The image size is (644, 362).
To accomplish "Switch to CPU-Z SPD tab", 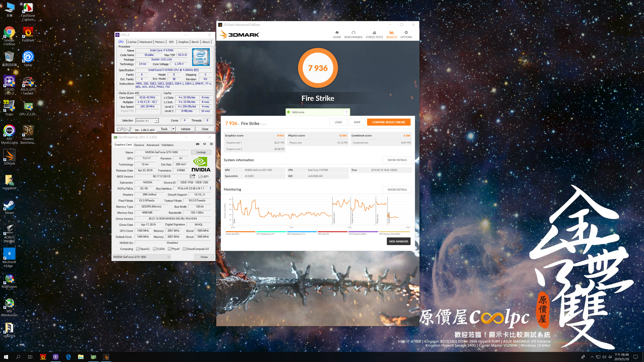I will pyautogui.click(x=171, y=42).
